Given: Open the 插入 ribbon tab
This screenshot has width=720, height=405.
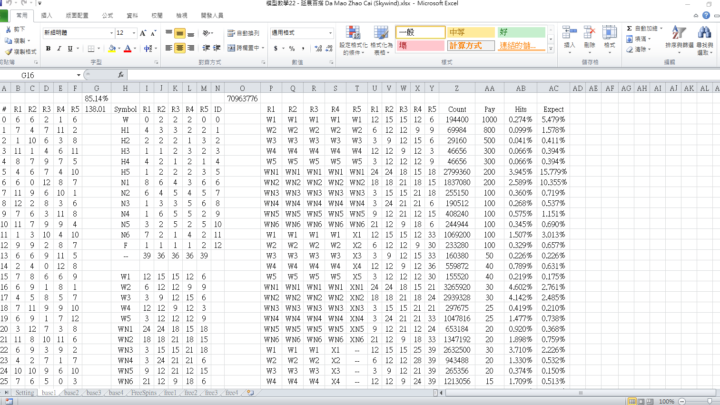Looking at the screenshot, I should click(x=46, y=16).
